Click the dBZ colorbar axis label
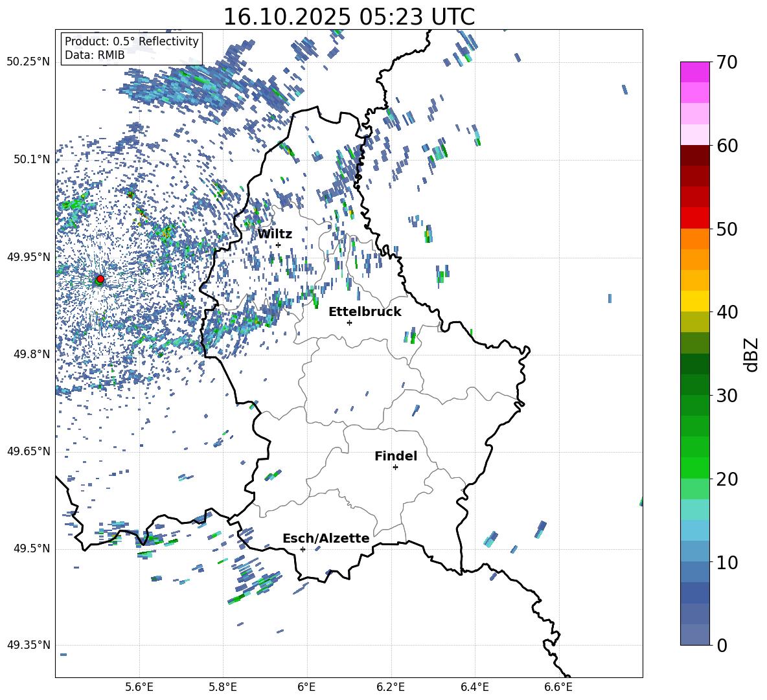 [751, 354]
